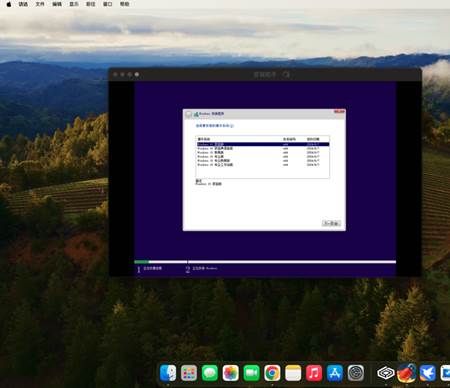Open the red cleaner app Dock icon
Screen dimensions: 450x388
pyautogui.click(x=406, y=373)
